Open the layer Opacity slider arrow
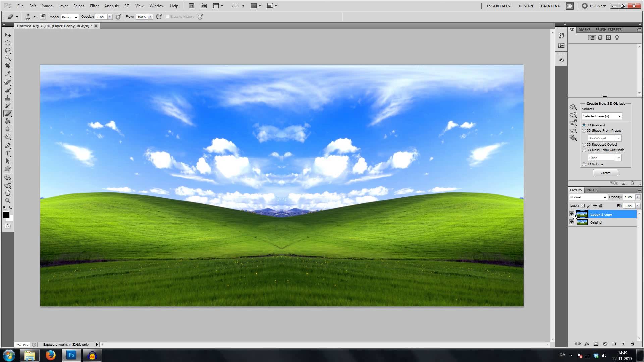Viewport: 644px width, 362px height. click(x=638, y=197)
